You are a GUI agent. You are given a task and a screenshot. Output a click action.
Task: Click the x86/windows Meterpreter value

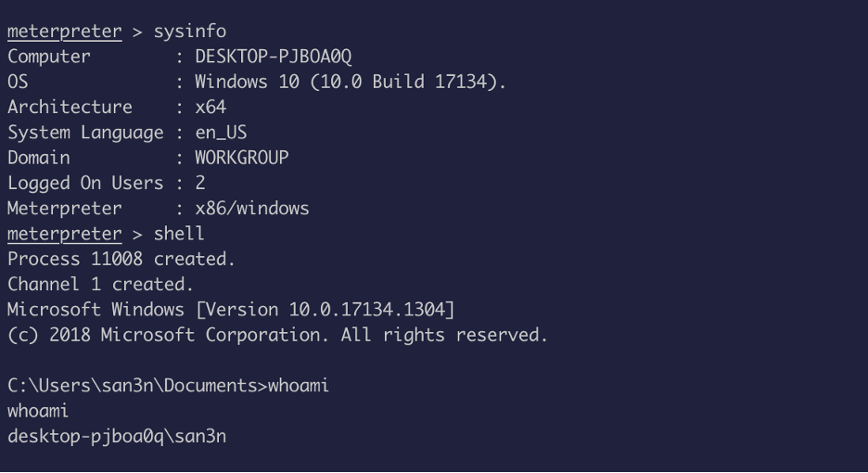tap(252, 209)
